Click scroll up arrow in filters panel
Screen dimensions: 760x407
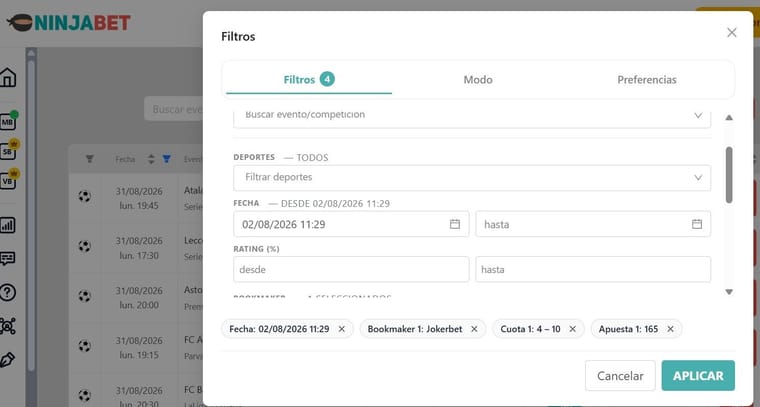pos(728,117)
